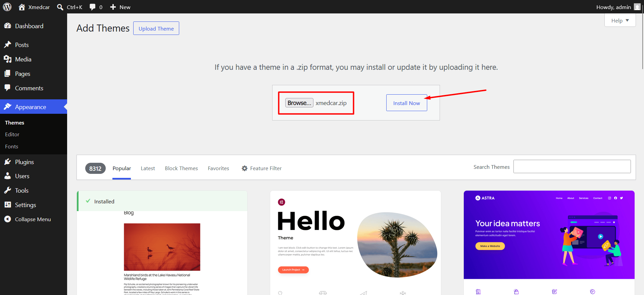This screenshot has width=644, height=295.
Task: Open Settings menu item
Action: coord(34,205)
